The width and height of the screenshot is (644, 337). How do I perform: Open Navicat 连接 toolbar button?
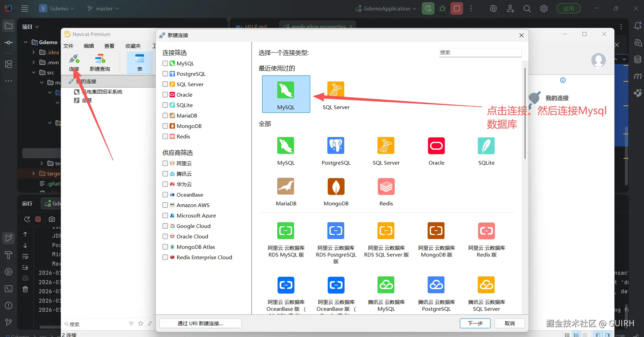point(74,63)
